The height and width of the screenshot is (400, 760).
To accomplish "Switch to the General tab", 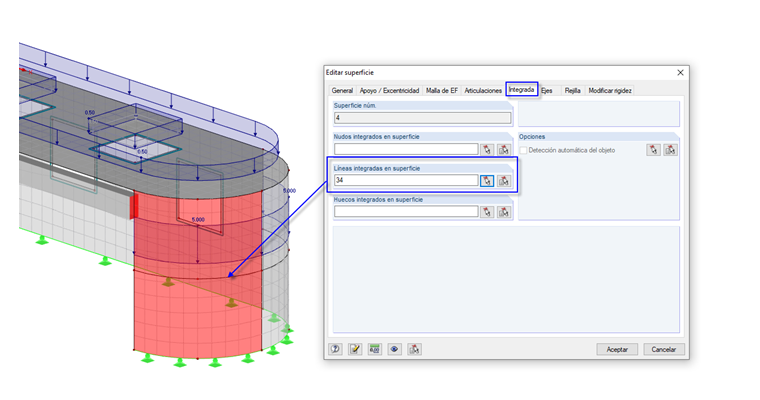I will 342,91.
